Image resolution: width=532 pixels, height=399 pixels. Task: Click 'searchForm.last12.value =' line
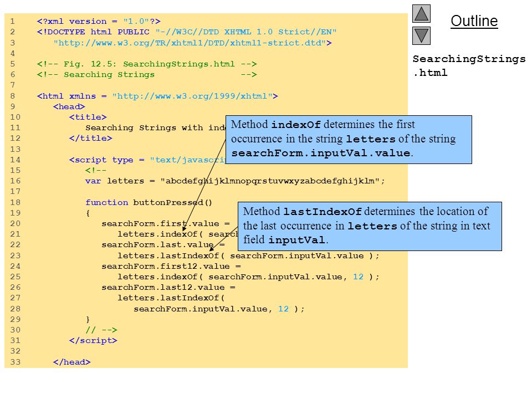coord(168,288)
